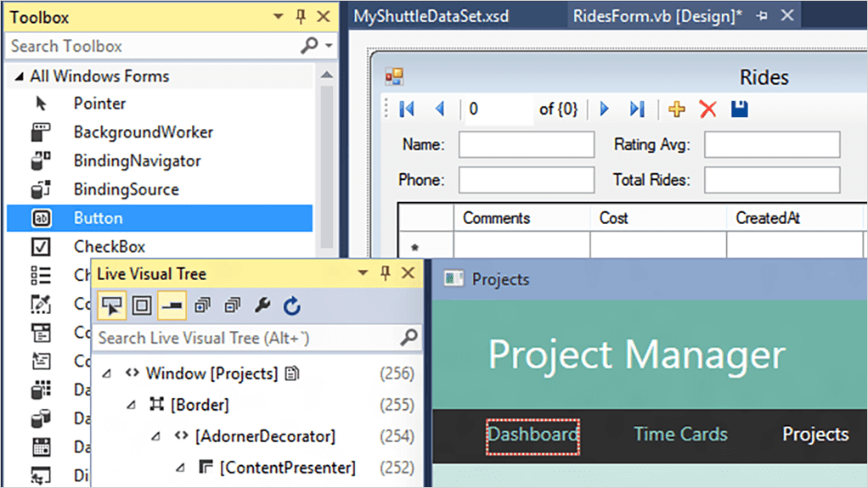Viewport: 868px width, 488px height.
Task: Click the wrench icon in Live Visual Tree
Action: pos(262,306)
